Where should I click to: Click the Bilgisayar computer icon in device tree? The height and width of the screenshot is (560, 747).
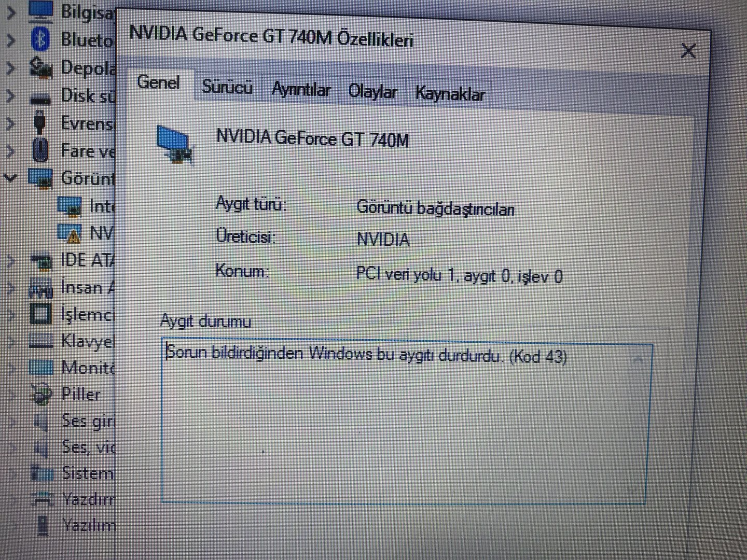(41, 11)
